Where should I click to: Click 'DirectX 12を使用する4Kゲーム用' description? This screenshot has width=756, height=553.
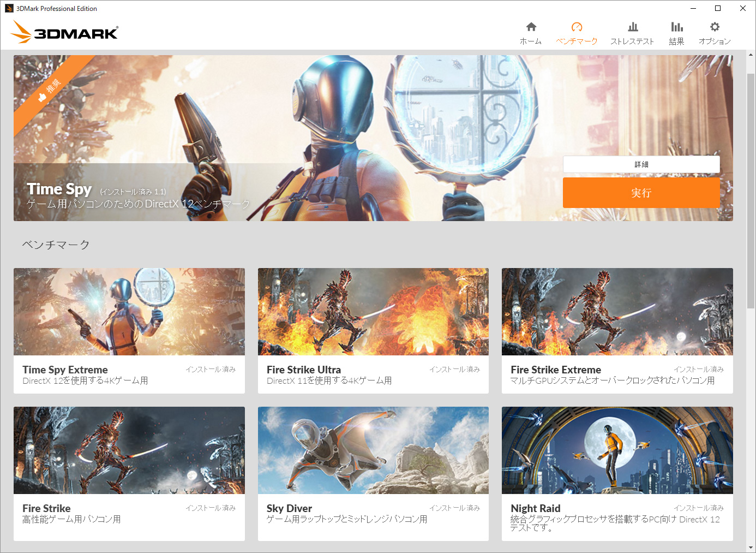tap(85, 380)
